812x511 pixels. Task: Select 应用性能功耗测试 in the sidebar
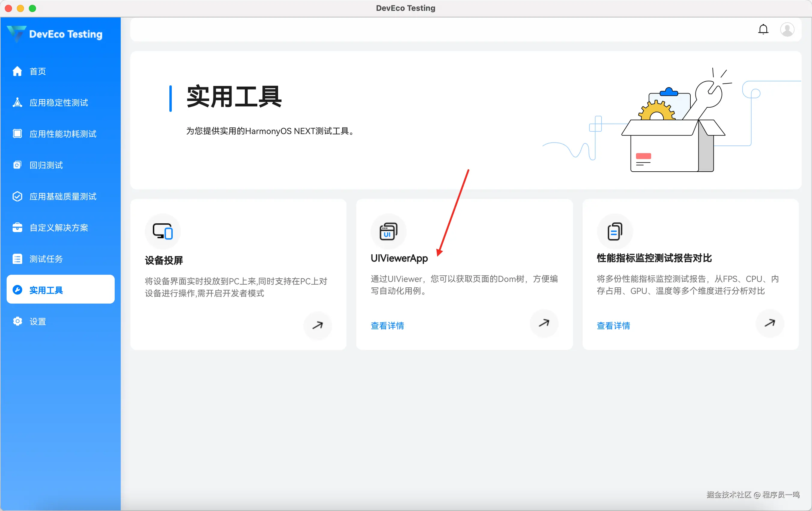coord(63,134)
